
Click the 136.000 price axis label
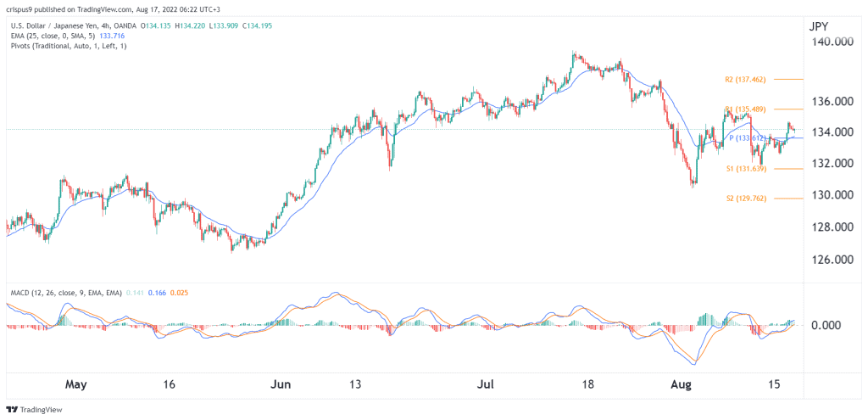pyautogui.click(x=833, y=102)
